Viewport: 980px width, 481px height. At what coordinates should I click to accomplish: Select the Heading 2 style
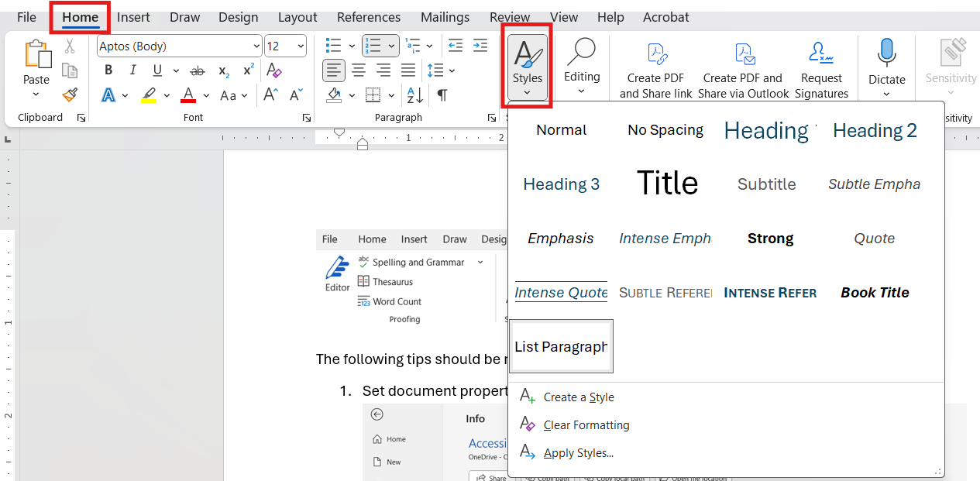tap(875, 130)
